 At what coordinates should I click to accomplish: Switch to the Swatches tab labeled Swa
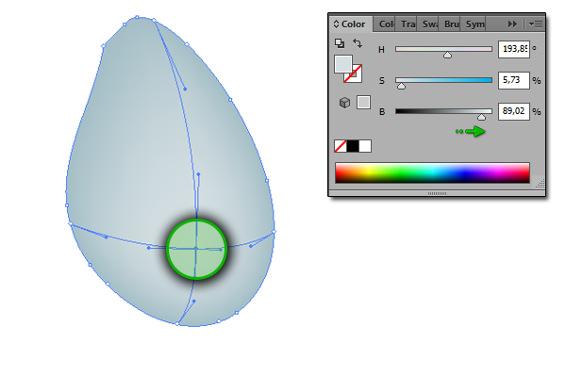click(x=428, y=24)
